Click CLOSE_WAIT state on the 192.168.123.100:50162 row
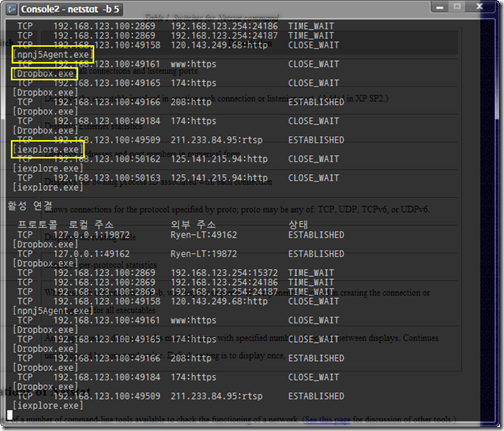 pos(313,159)
